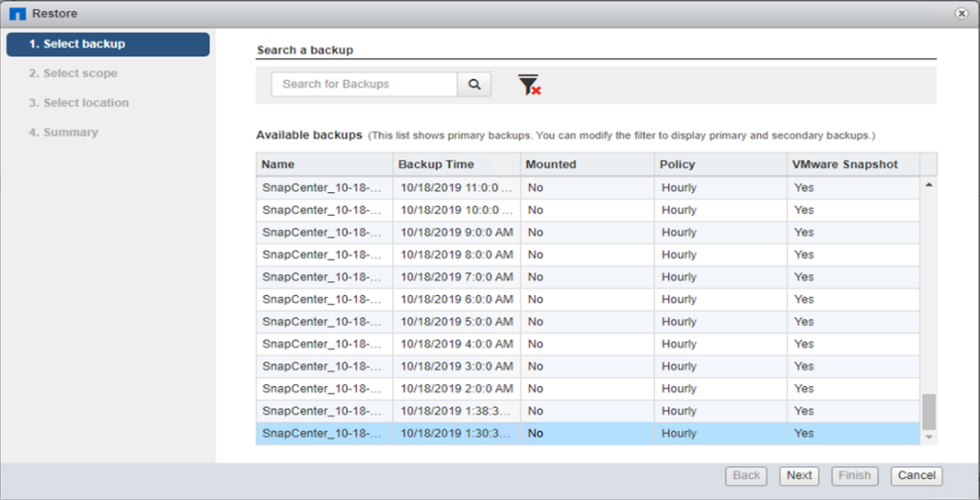The height and width of the screenshot is (500, 980).
Task: Select backup time 10/18/2019 1:38:3...
Action: click(457, 411)
